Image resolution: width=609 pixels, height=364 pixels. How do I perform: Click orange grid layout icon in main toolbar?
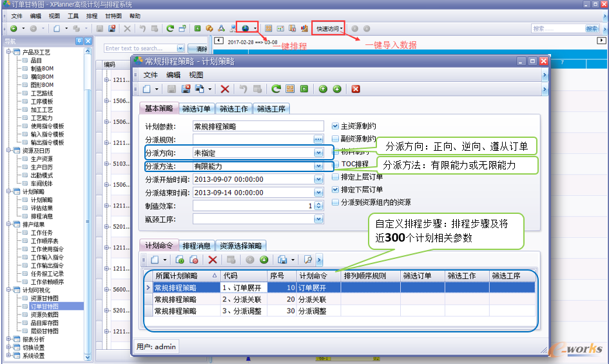click(x=268, y=28)
